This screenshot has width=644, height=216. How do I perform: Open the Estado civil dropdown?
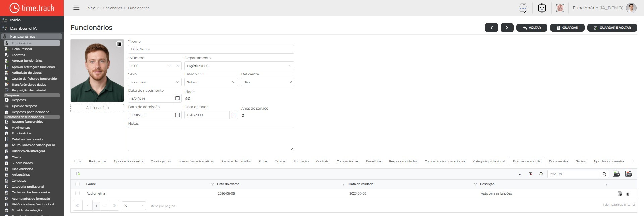point(234,82)
